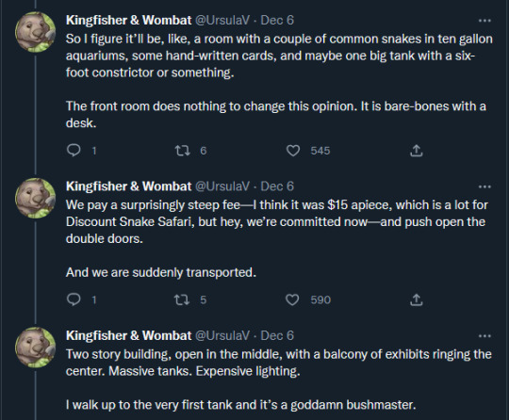Click @UrsulaV handle on the second tweet

coord(222,186)
